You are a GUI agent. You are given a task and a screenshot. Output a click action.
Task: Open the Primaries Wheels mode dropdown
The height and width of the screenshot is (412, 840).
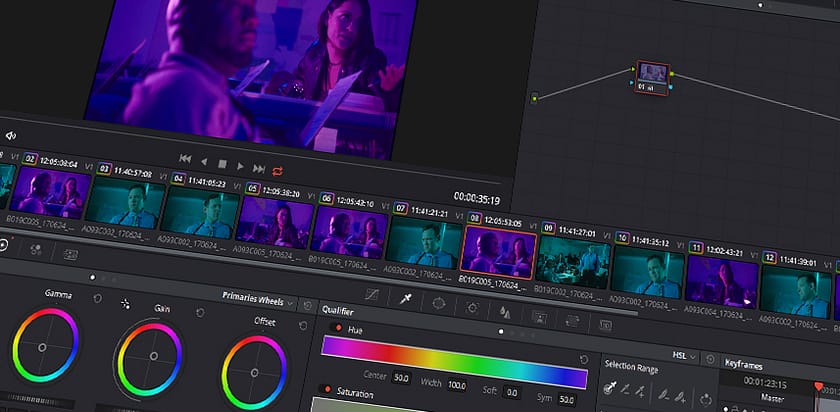(x=259, y=300)
